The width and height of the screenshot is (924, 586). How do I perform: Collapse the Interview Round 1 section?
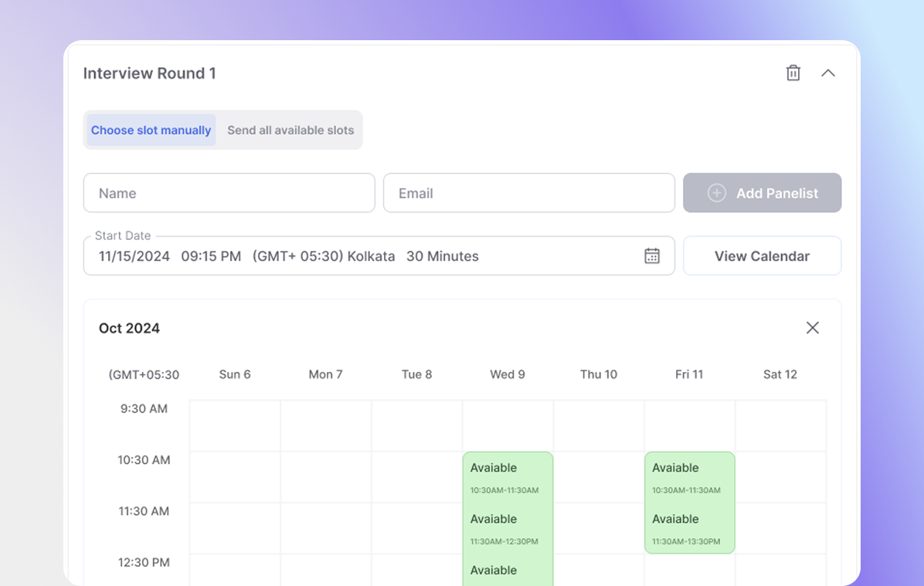[828, 73]
